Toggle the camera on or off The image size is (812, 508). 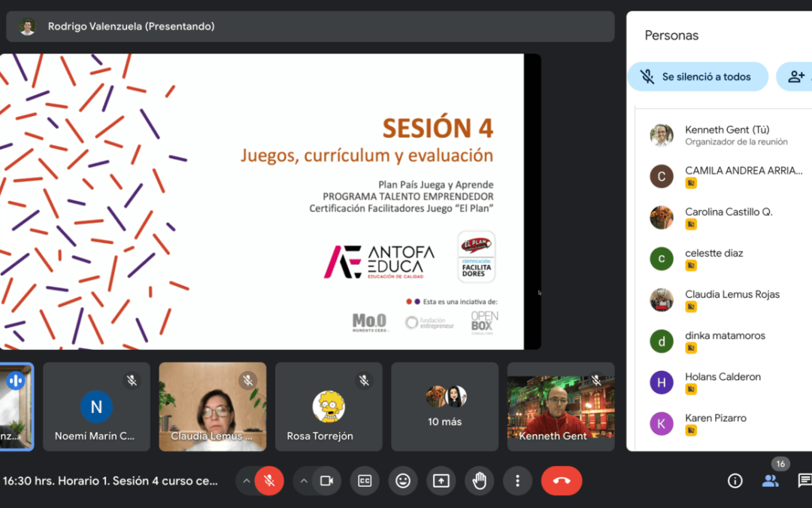pos(326,481)
